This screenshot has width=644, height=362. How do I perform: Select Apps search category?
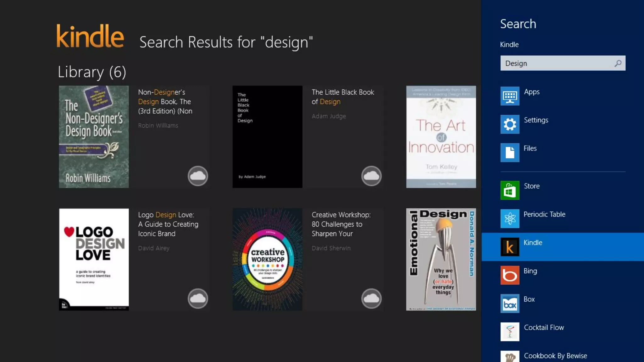pyautogui.click(x=531, y=92)
